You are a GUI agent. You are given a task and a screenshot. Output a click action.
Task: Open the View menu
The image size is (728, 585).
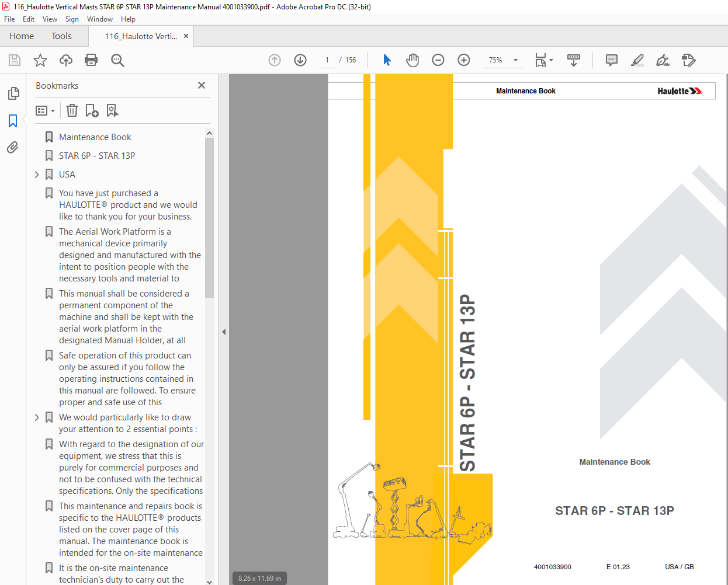tap(50, 19)
